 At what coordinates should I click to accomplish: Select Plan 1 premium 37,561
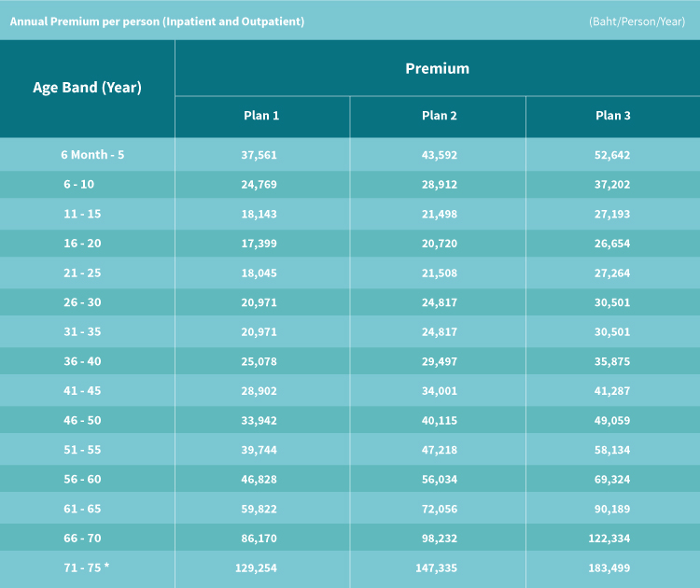(x=259, y=155)
